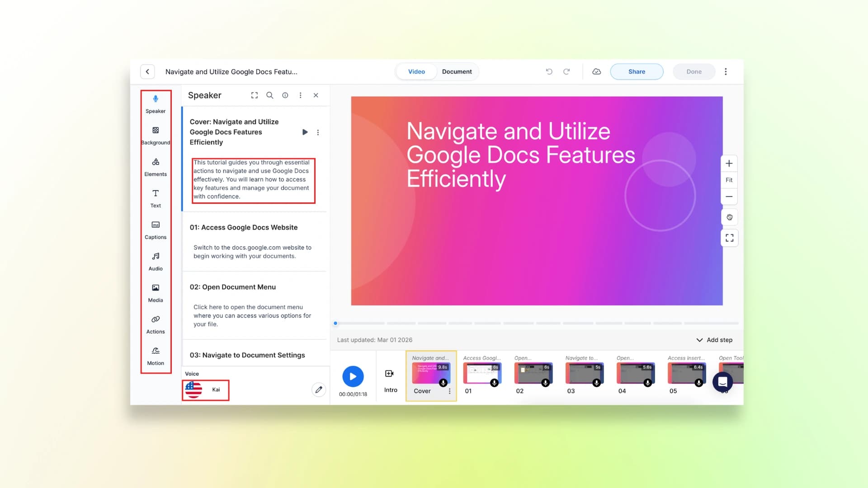Click the search icon in Speaker panel
Image resolution: width=868 pixels, height=488 pixels.
269,95
